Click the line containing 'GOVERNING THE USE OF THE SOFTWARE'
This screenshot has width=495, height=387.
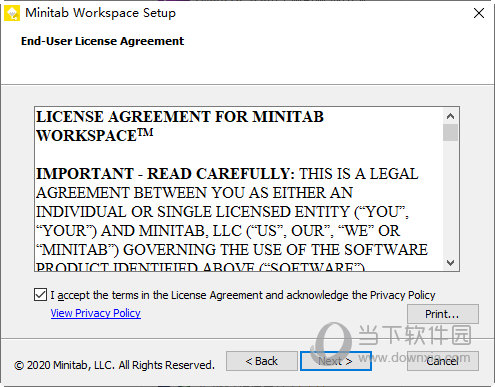232,250
